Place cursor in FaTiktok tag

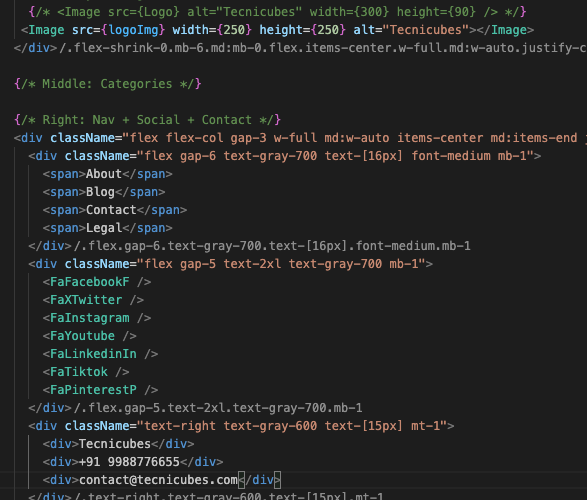[x=86, y=372]
